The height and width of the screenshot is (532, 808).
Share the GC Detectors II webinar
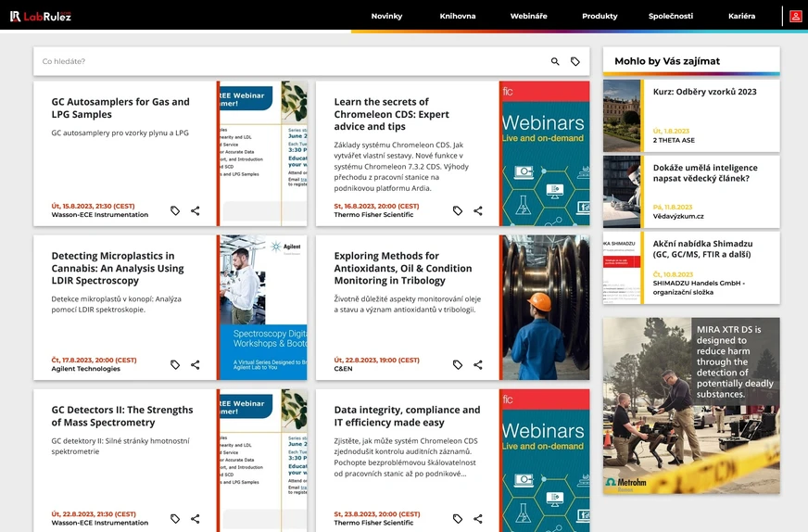click(196, 519)
